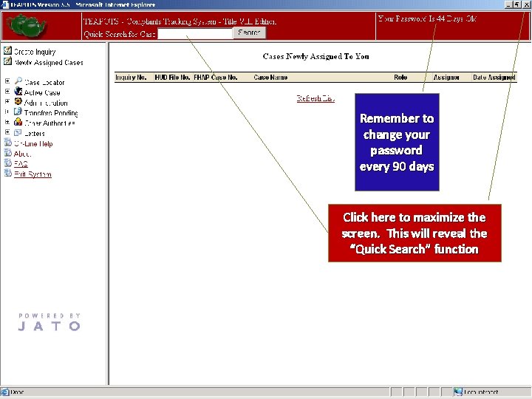Click the Date Assigned column header
The height and width of the screenshot is (399, 532).
(494, 78)
